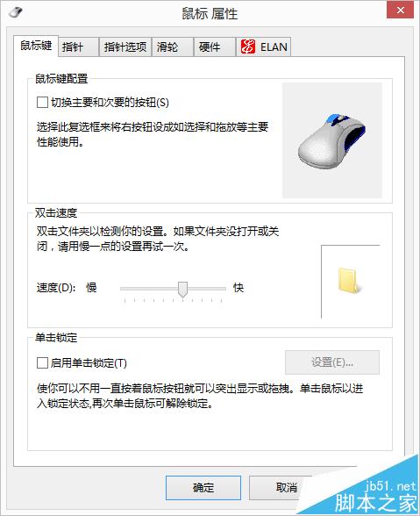This screenshot has width=420, height=516.
Task: Click slider track near the 快 end
Action: point(218,289)
